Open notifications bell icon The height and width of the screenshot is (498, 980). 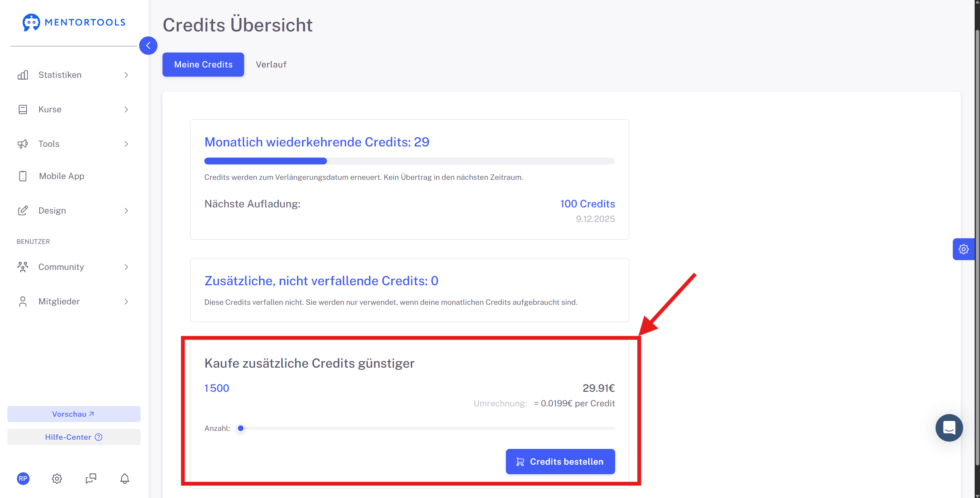[125, 478]
